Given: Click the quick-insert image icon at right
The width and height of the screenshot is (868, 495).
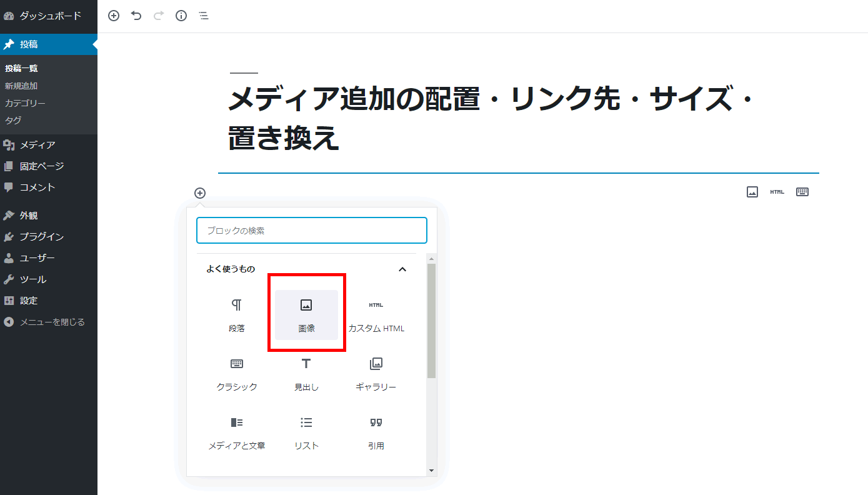Looking at the screenshot, I should coord(752,192).
